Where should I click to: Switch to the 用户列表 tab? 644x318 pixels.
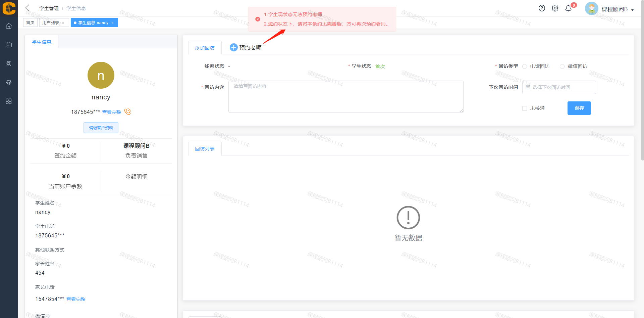tap(51, 23)
